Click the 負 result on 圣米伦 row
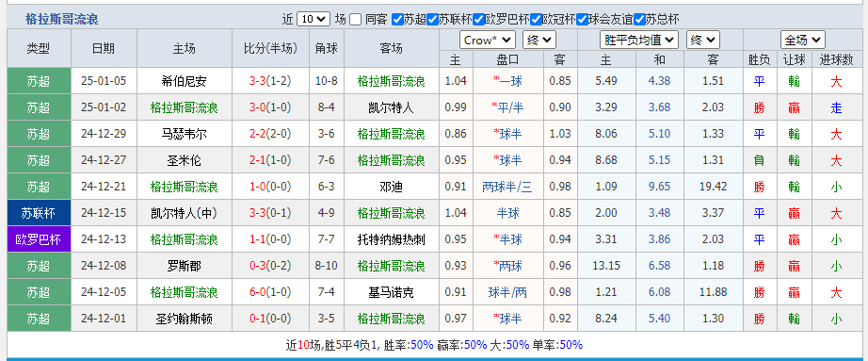Viewport: 868px width, 361px height. tap(759, 161)
